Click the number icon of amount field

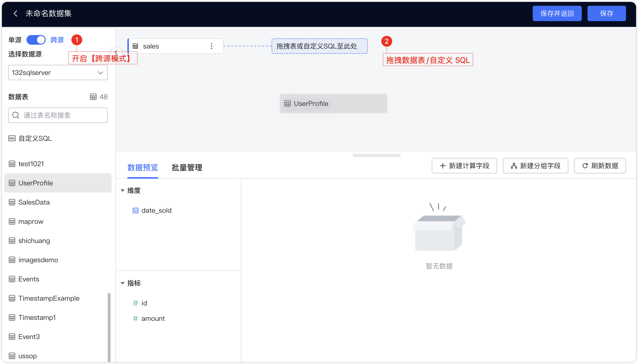pos(135,319)
